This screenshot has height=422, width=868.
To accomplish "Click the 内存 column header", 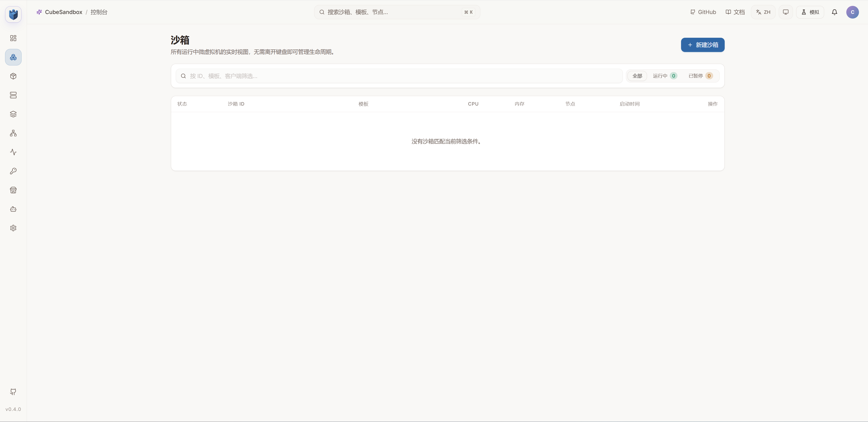I will click(x=519, y=104).
